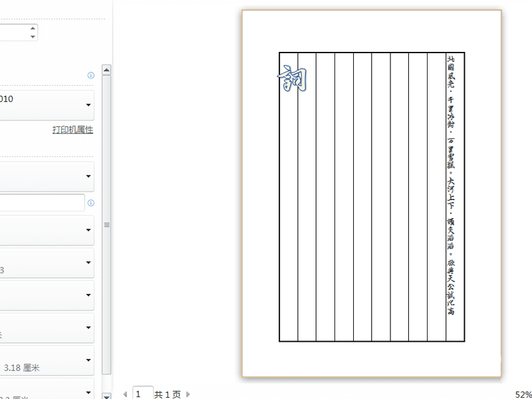The width and height of the screenshot is (532, 399).
Task: Go to next page in preview
Action: point(188,394)
